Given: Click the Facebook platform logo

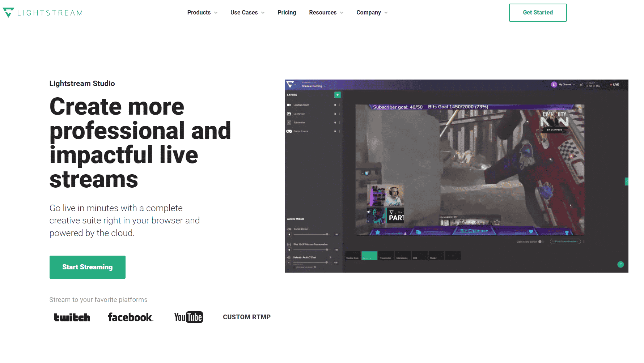Looking at the screenshot, I should point(130,317).
